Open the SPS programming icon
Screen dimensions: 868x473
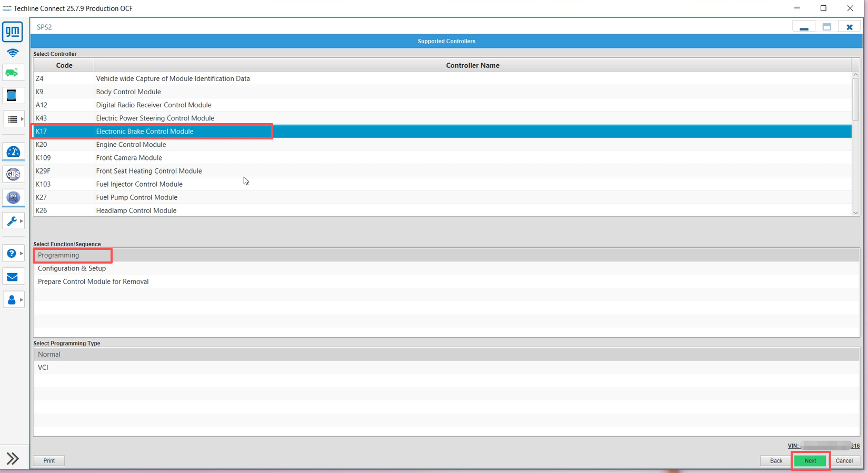tap(13, 198)
